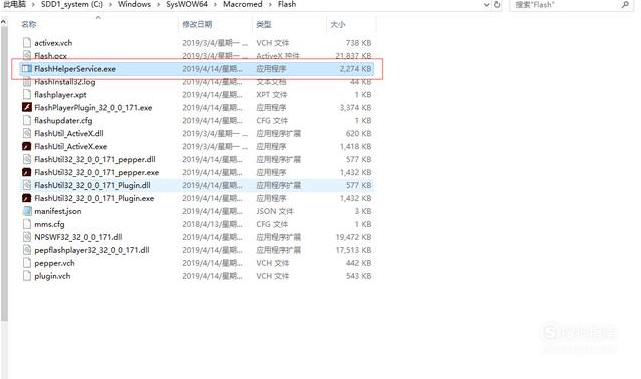641x379 pixels.
Task: Select file name activex.vch
Action: 53,43
